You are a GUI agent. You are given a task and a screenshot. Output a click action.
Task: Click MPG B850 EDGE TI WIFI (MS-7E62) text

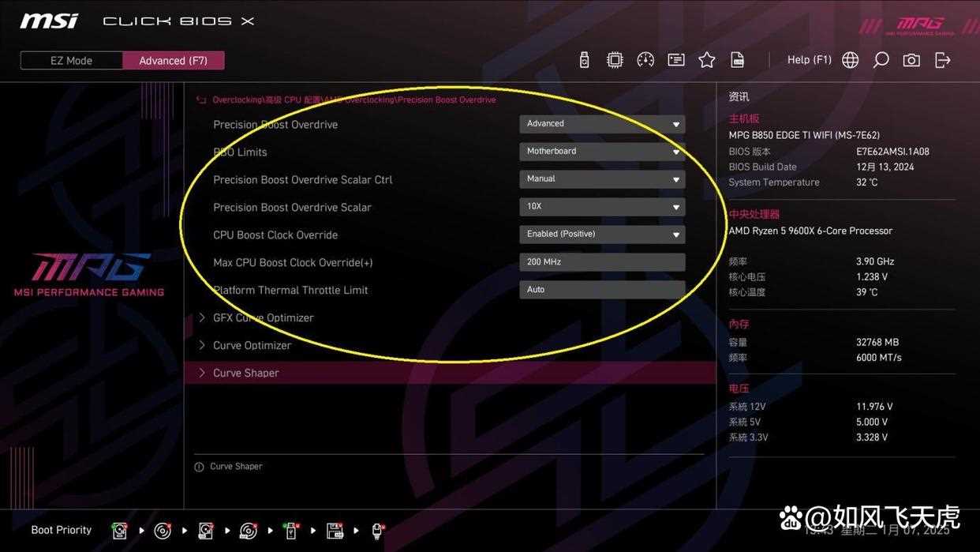point(804,135)
